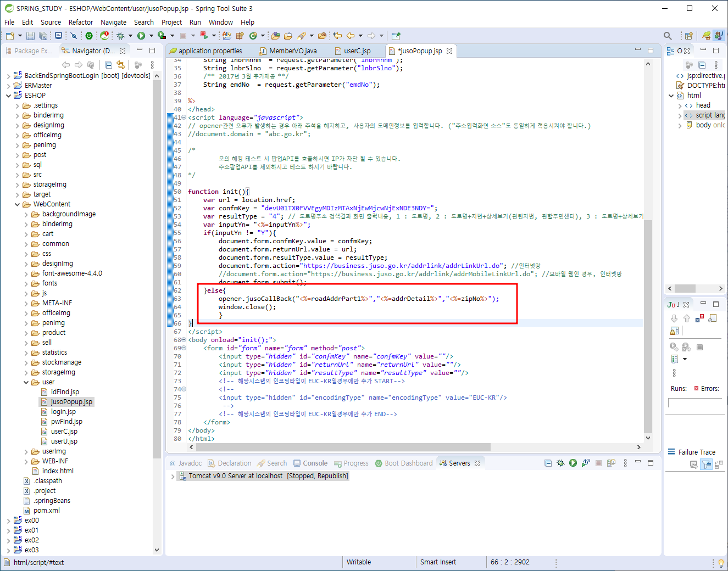
Task: Start server in debug mode bug icon in Servers
Action: pyautogui.click(x=560, y=463)
